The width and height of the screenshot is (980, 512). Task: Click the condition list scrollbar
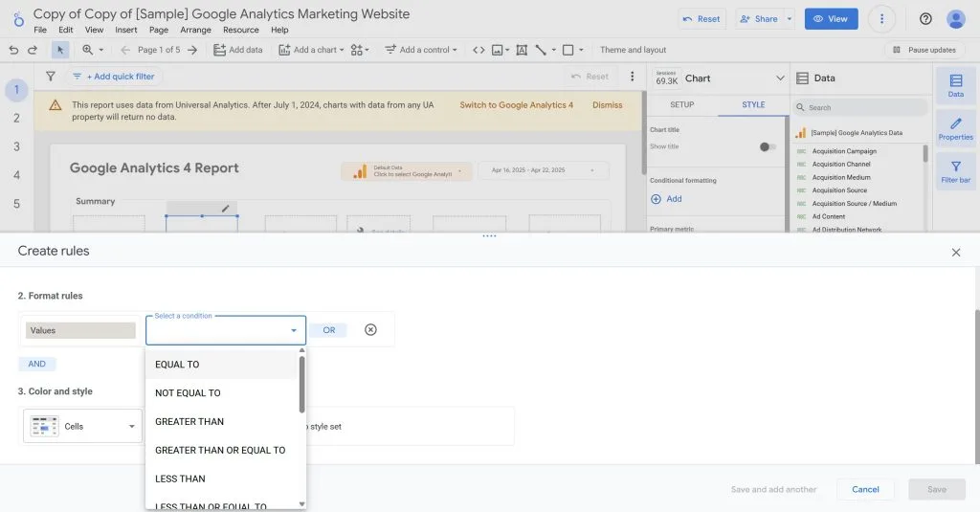(301, 385)
